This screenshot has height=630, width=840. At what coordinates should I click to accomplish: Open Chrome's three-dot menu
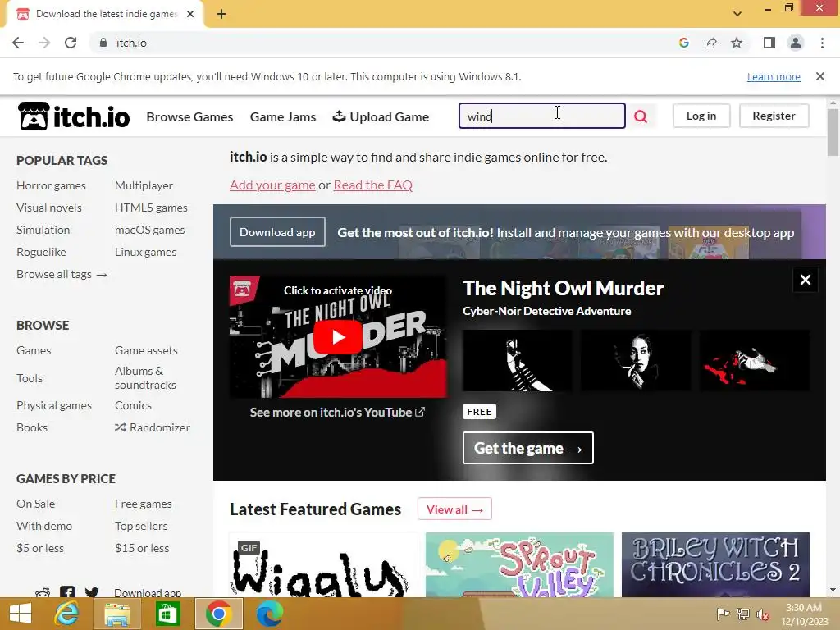tap(822, 43)
